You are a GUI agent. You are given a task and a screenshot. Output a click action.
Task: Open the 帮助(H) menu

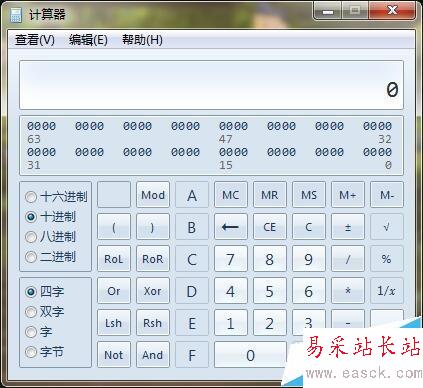[x=142, y=40]
